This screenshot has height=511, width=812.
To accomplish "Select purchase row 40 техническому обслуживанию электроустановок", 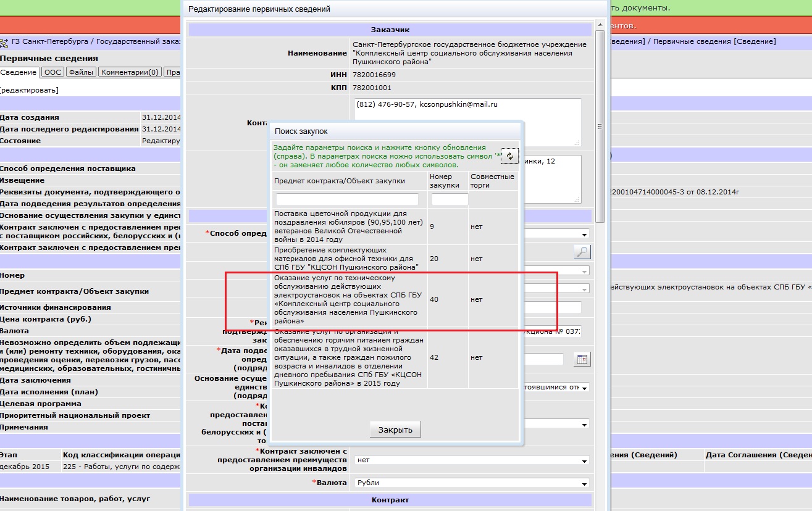I will coord(395,299).
